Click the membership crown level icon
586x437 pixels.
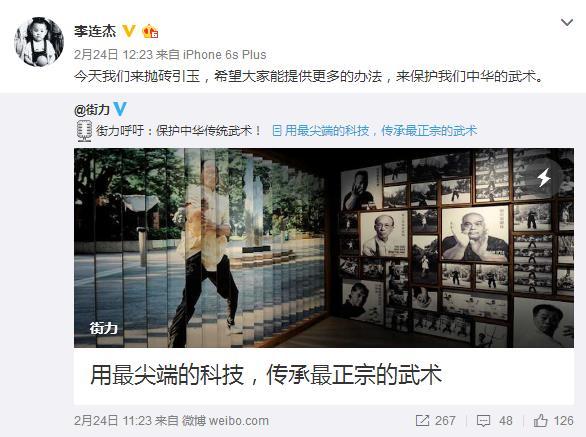coord(150,31)
